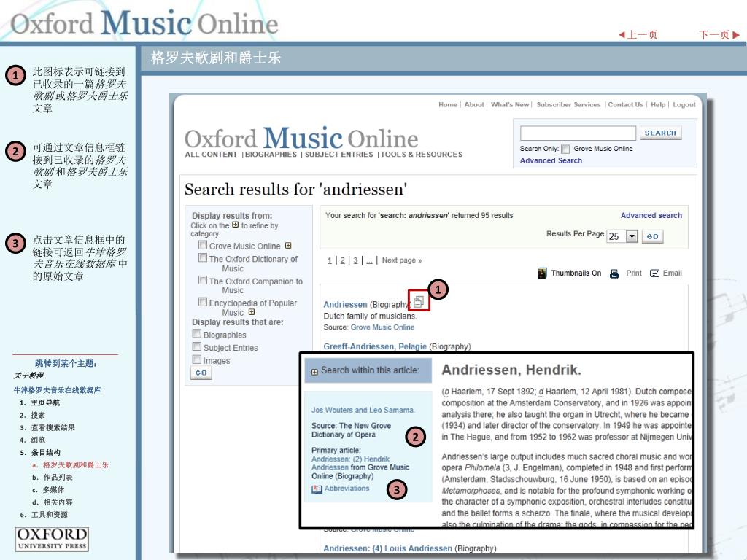Jump to 条目结构 tutorial topic
This screenshot has width=747, height=560.
[45, 452]
